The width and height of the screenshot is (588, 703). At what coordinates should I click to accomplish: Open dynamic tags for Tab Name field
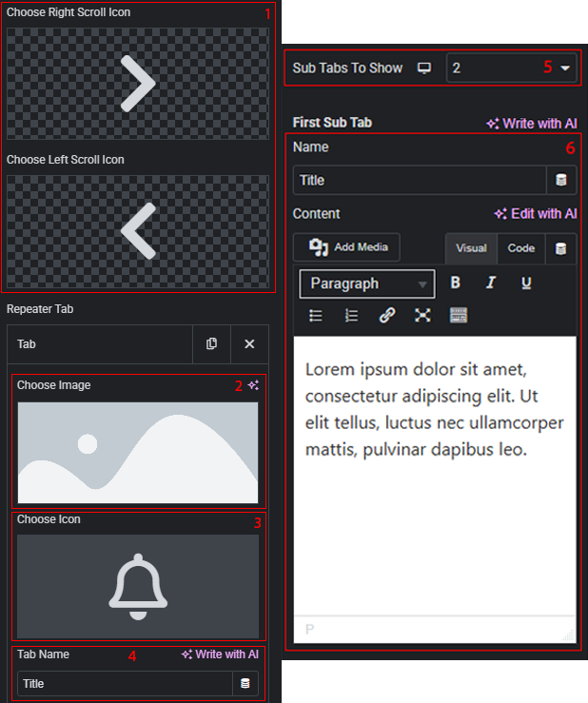click(x=245, y=683)
